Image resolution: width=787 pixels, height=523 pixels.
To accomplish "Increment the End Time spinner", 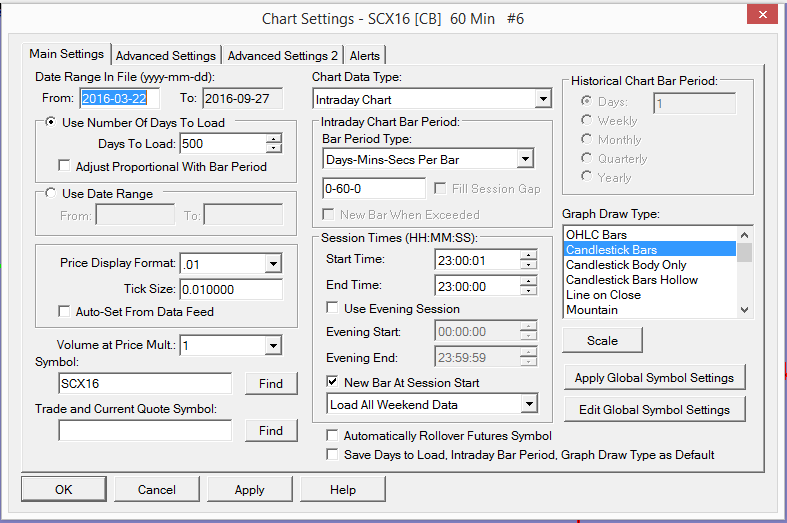I will pos(528,281).
